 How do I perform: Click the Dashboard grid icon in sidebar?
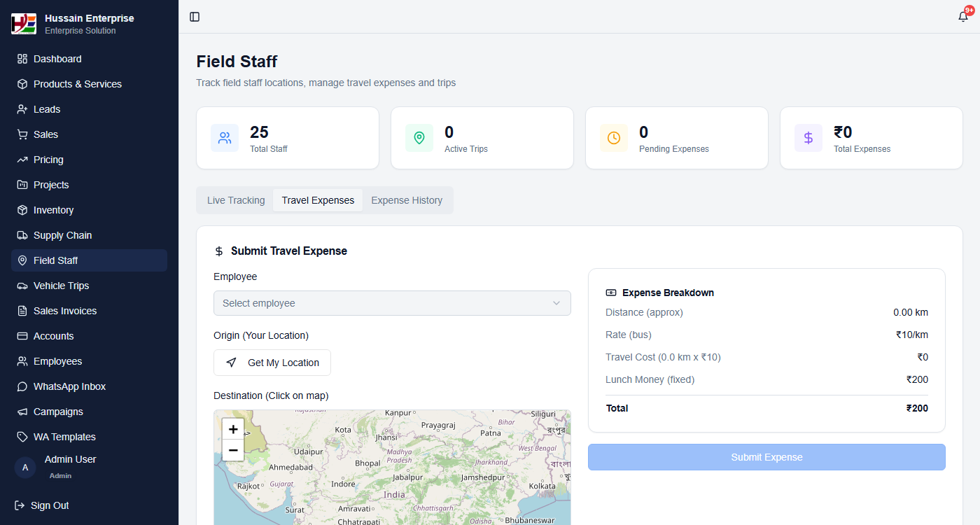22,59
